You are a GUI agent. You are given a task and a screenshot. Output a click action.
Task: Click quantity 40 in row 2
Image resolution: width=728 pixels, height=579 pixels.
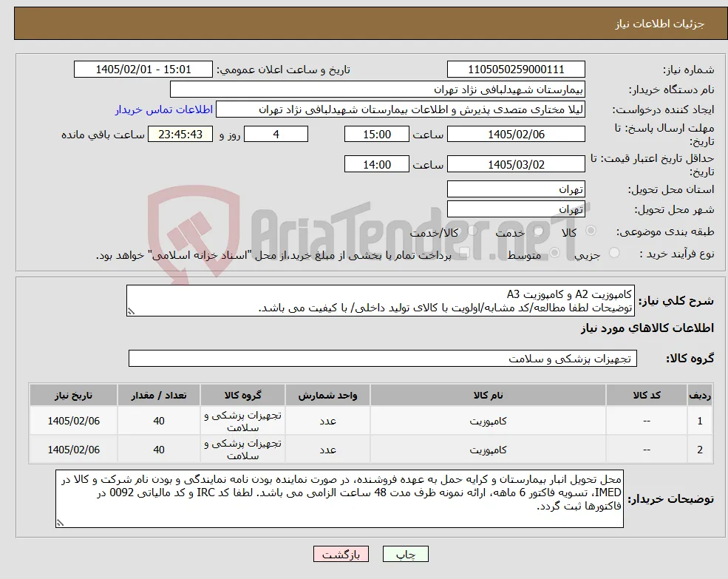point(159,450)
